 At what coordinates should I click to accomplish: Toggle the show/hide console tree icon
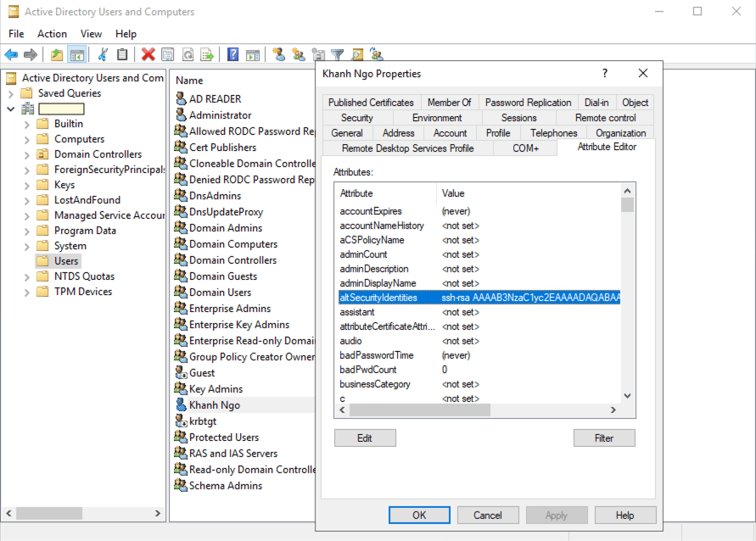pyautogui.click(x=77, y=55)
